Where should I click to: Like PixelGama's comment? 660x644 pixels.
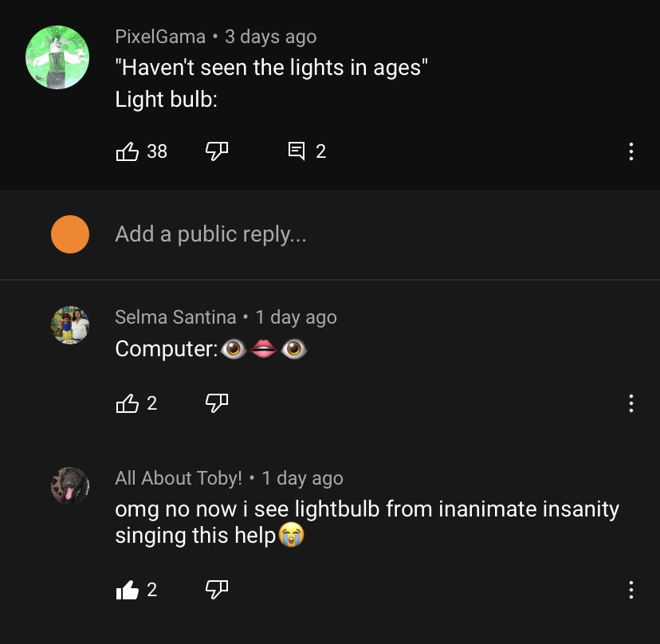point(128,151)
